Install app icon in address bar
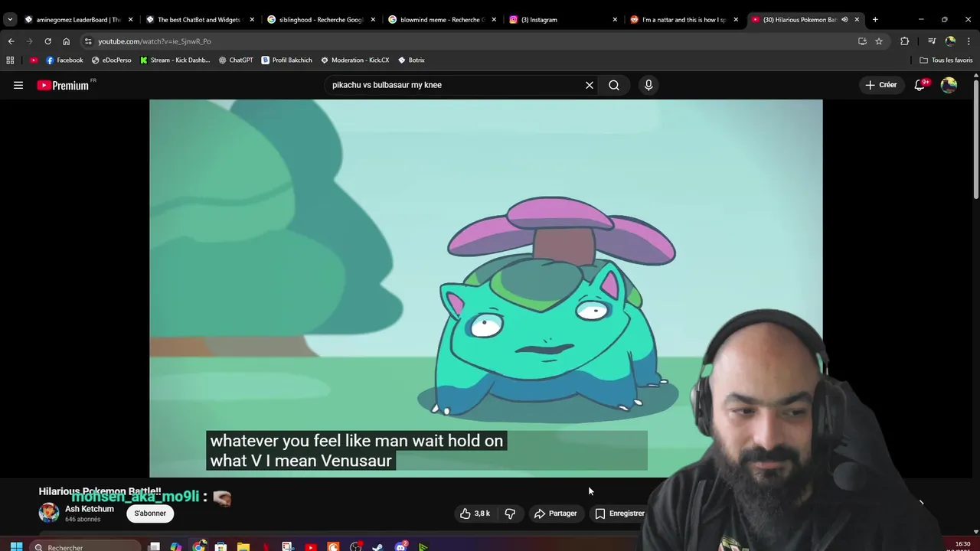980x551 pixels. 862,41
